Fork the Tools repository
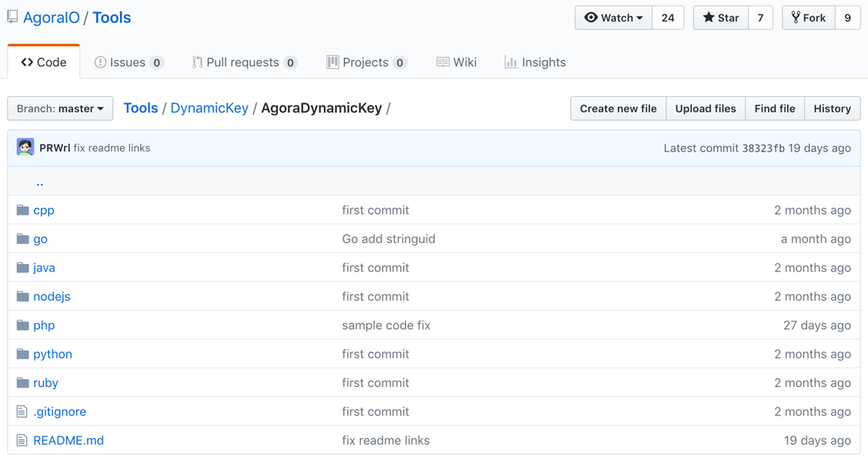The image size is (868, 460). click(808, 18)
